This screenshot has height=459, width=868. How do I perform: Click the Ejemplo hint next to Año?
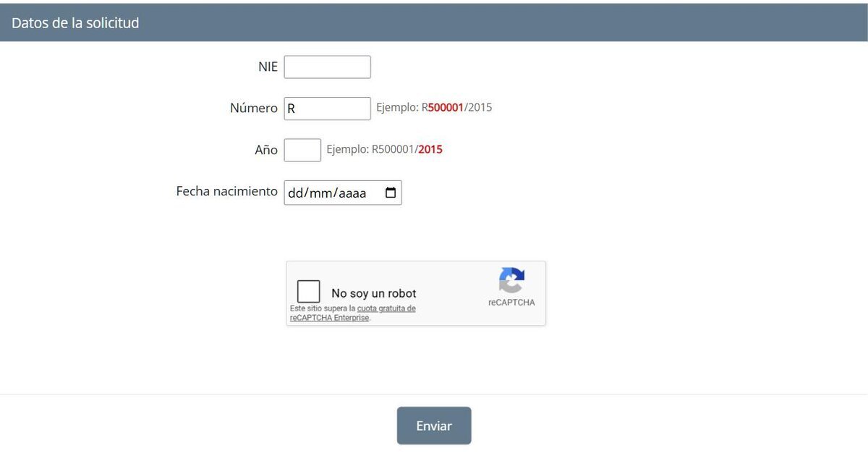[x=385, y=149]
